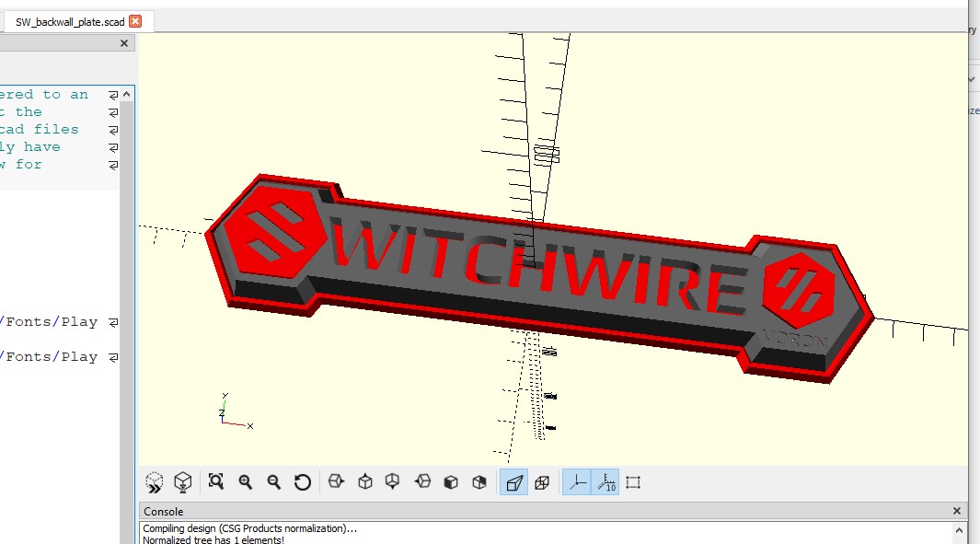Switch to the Front view cube icon
The image size is (980, 544).
451,481
